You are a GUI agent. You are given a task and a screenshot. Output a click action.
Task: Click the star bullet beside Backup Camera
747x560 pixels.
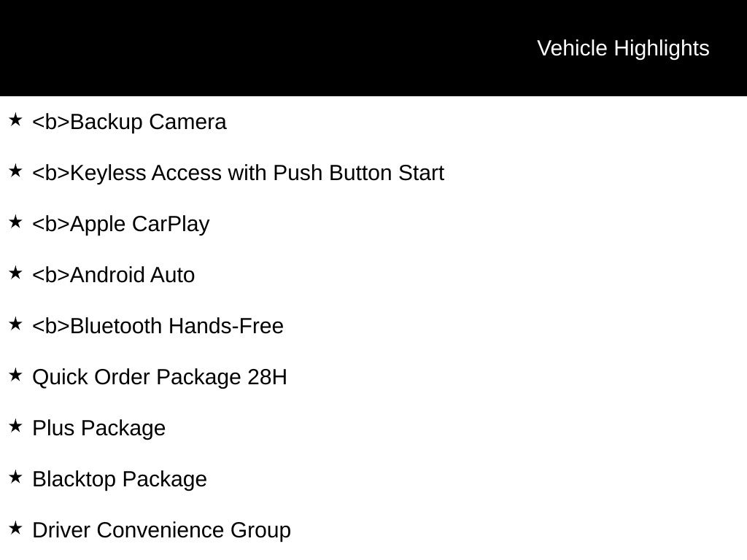tap(15, 120)
